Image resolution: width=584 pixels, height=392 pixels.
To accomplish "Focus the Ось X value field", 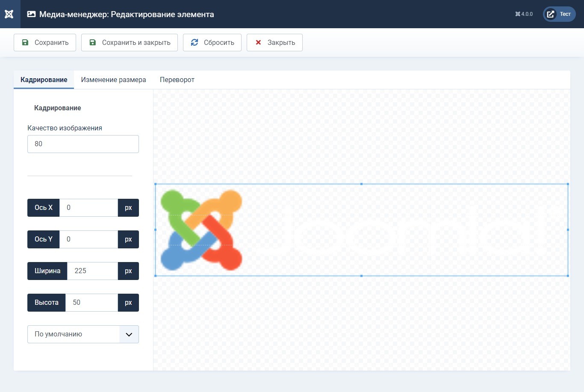I will pyautogui.click(x=88, y=208).
